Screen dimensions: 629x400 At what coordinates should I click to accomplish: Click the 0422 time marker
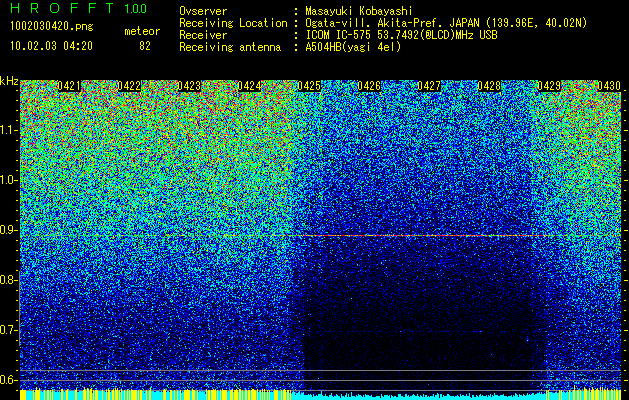tap(129, 86)
